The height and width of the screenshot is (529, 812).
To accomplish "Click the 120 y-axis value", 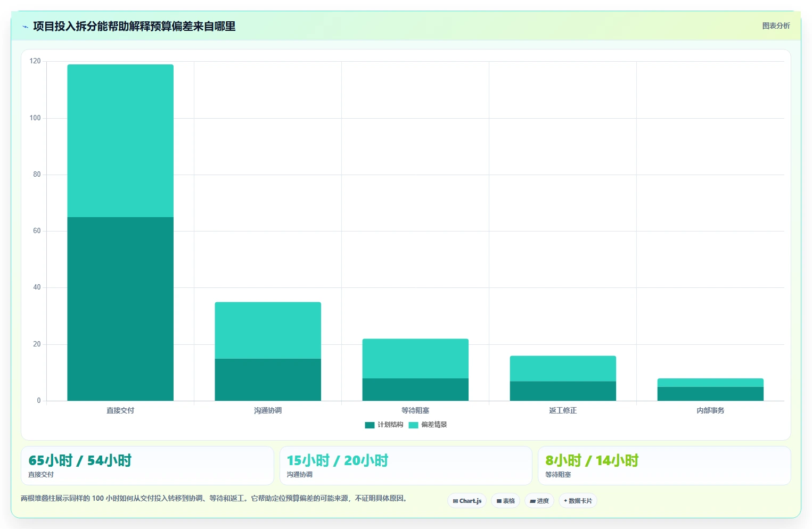I will (x=35, y=61).
